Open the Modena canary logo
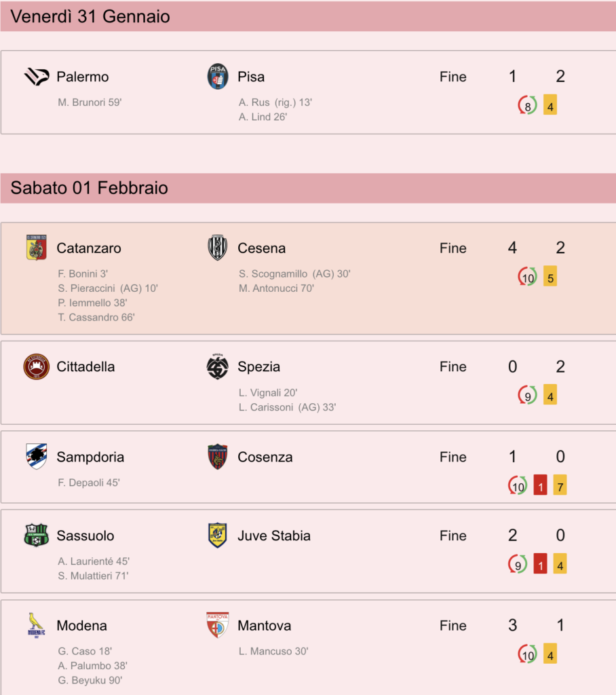 click(x=37, y=625)
